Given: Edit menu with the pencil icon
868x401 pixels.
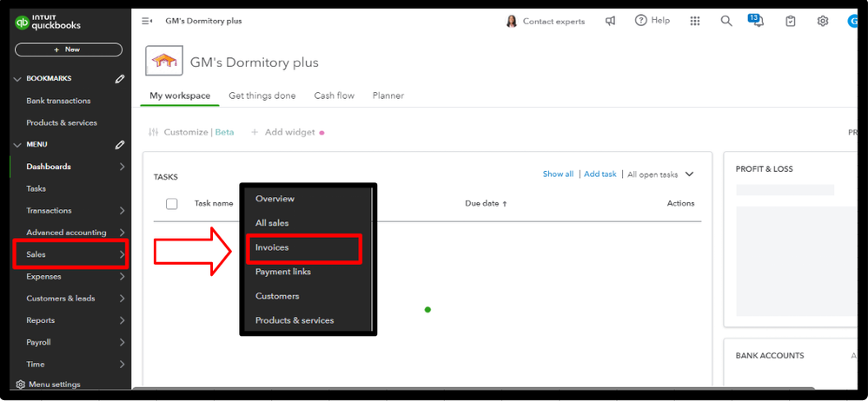Looking at the screenshot, I should [x=120, y=145].
